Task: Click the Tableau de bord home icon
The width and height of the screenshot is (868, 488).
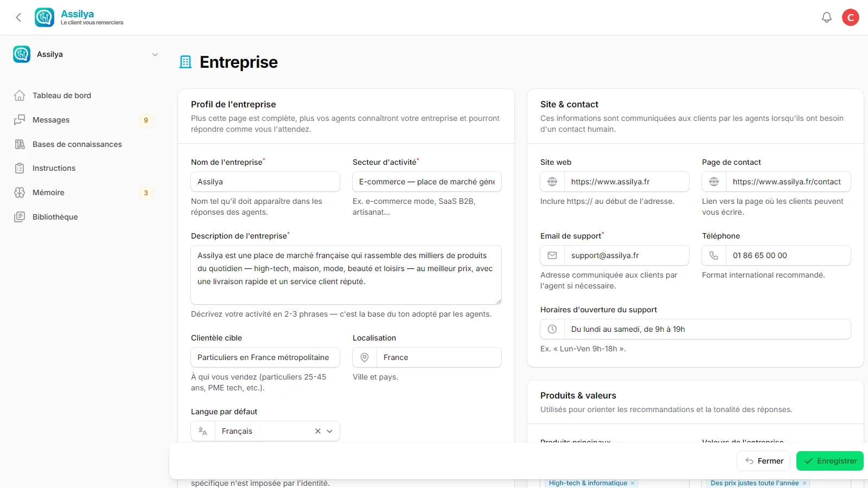Action: (20, 95)
